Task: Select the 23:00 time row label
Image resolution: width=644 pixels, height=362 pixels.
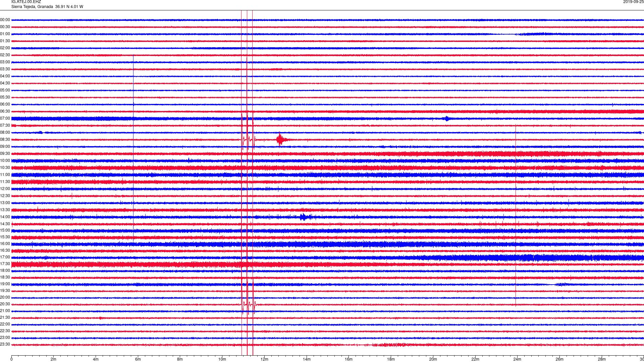Action: [x=5, y=338]
